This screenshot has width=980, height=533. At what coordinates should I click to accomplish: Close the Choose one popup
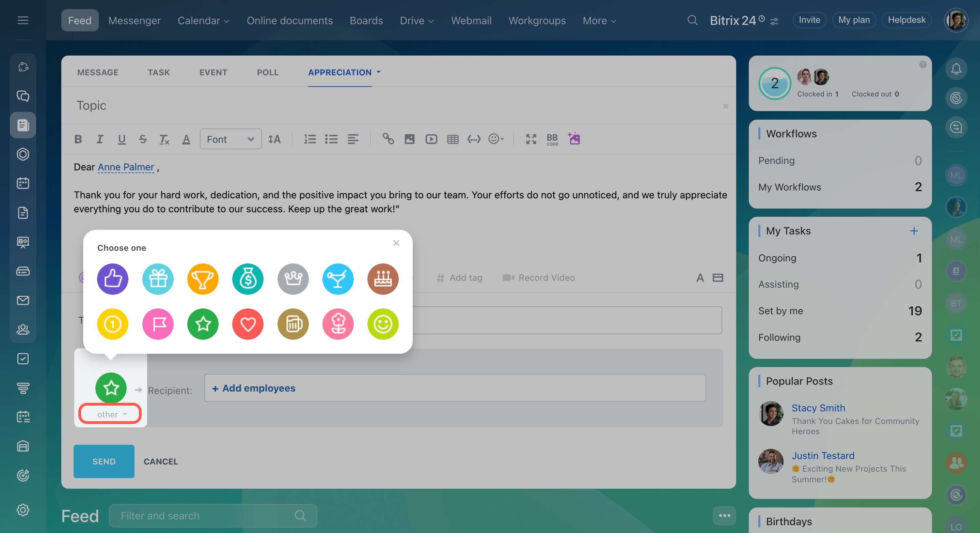point(396,243)
